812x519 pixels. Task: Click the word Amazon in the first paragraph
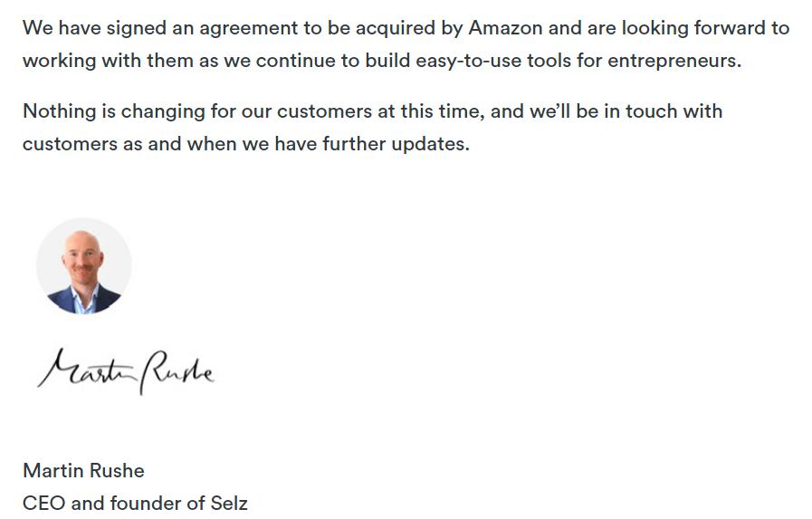[505, 28]
